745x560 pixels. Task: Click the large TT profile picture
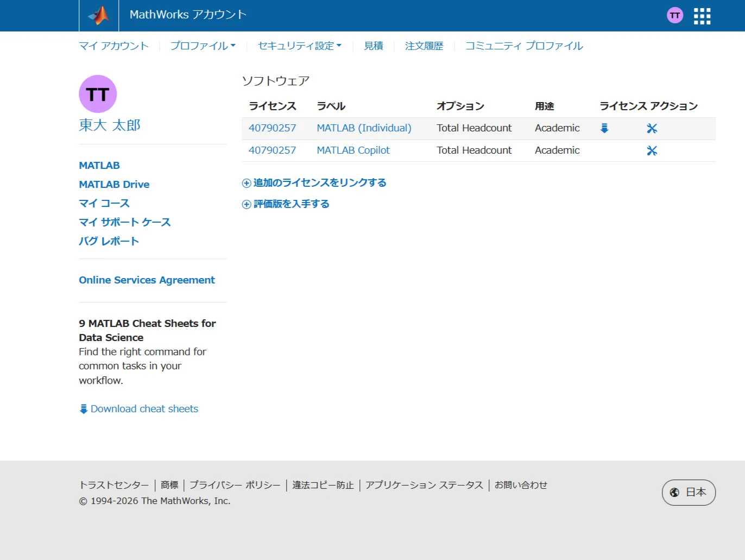[x=98, y=94]
